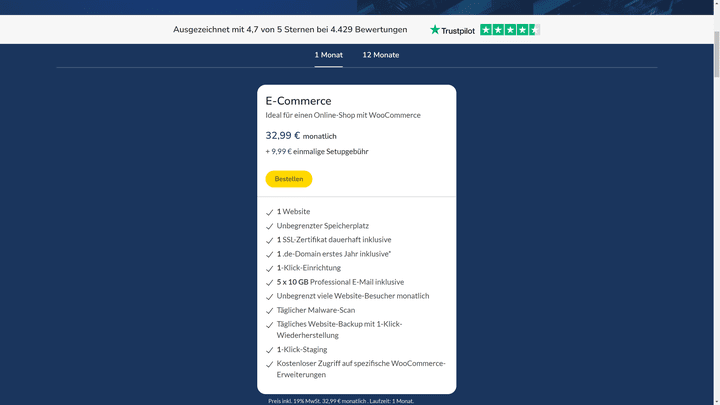Open the Trustpilot logo link

[452, 30]
